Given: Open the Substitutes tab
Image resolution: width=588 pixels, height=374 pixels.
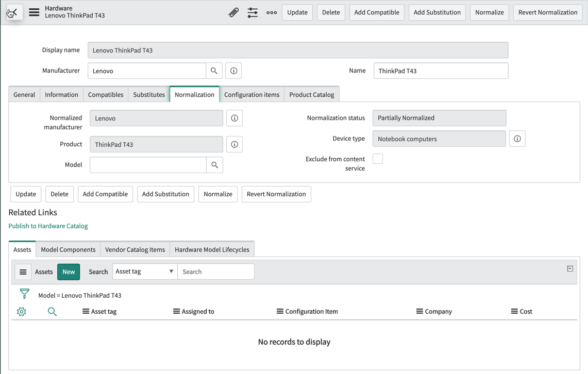Looking at the screenshot, I should click(149, 94).
